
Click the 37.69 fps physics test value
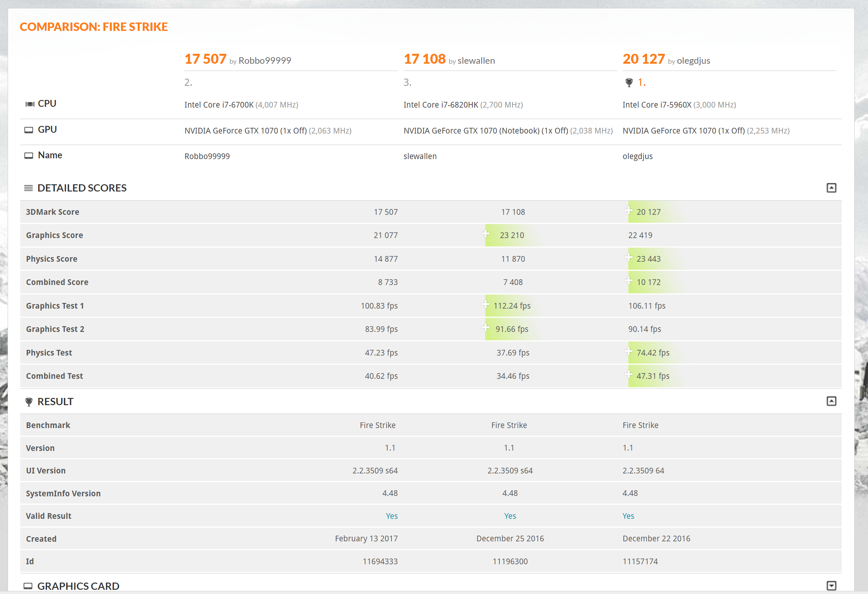[x=513, y=353]
